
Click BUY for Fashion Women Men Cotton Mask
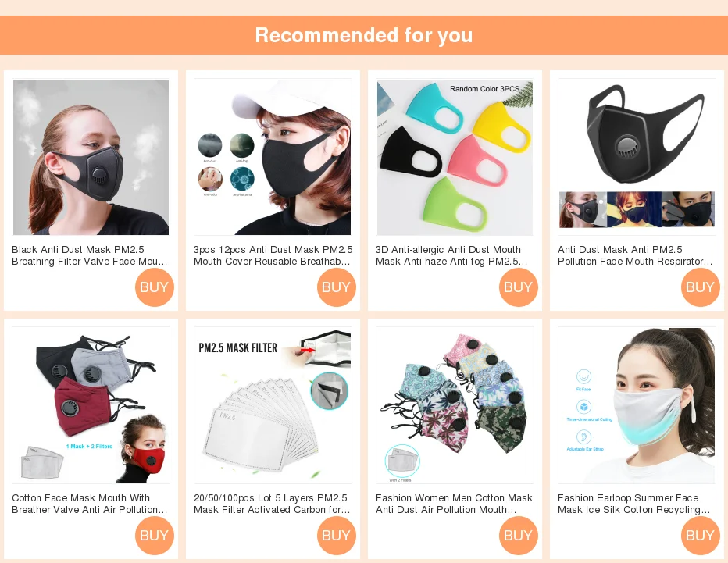click(x=518, y=535)
